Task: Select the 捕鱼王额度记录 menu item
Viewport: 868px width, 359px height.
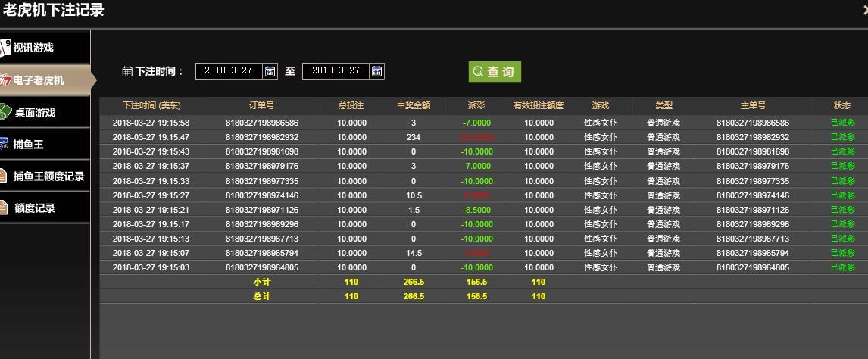Action: click(x=48, y=176)
